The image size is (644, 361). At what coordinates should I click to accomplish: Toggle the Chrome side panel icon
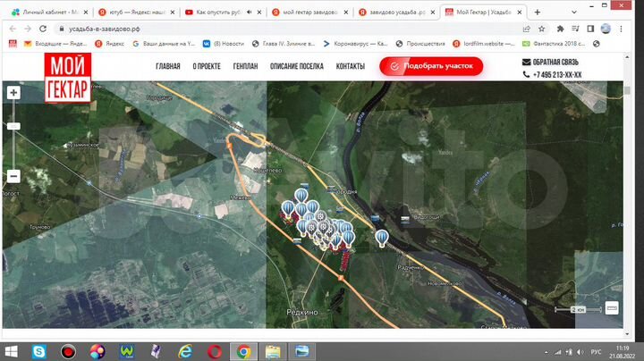click(590, 29)
